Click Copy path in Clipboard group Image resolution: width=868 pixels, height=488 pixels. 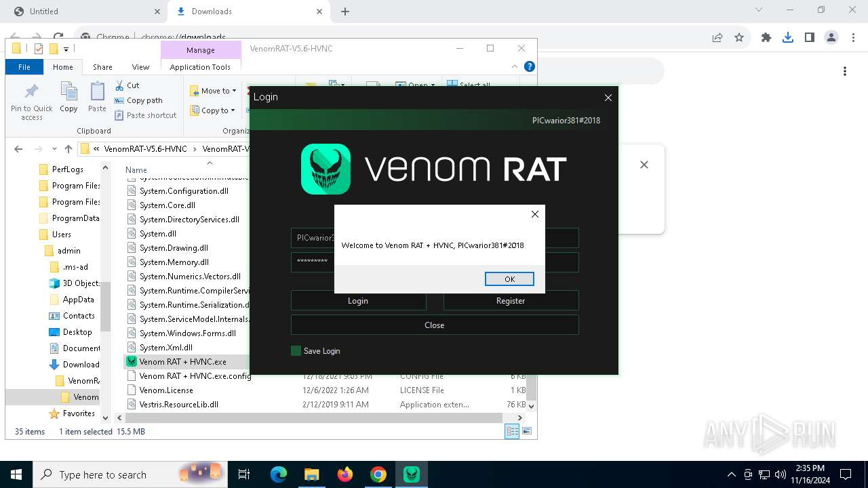tap(138, 100)
